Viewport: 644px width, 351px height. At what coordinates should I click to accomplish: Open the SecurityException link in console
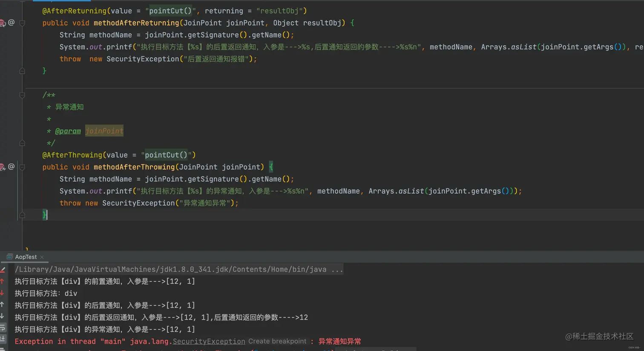coord(209,341)
